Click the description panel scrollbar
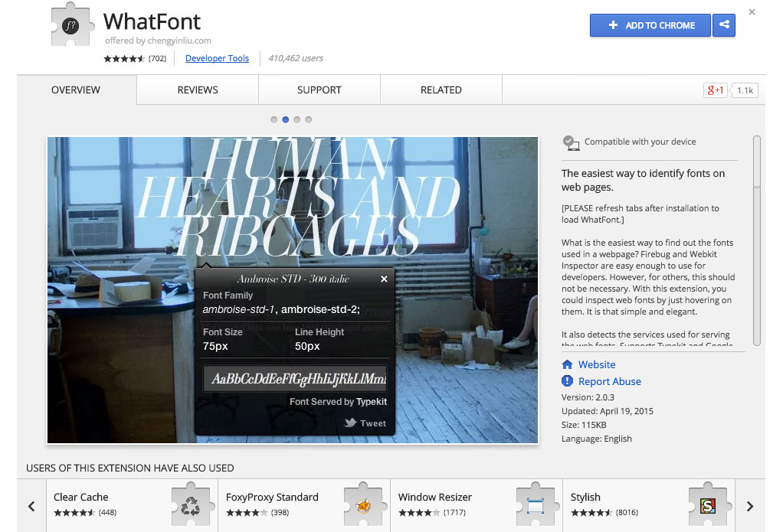 click(756, 240)
